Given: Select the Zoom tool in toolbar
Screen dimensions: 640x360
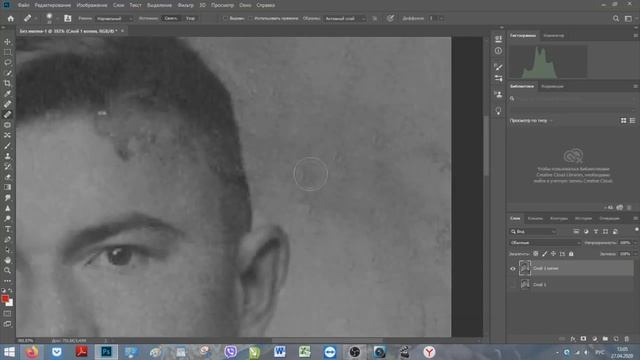Looking at the screenshot, I should coord(7,270).
